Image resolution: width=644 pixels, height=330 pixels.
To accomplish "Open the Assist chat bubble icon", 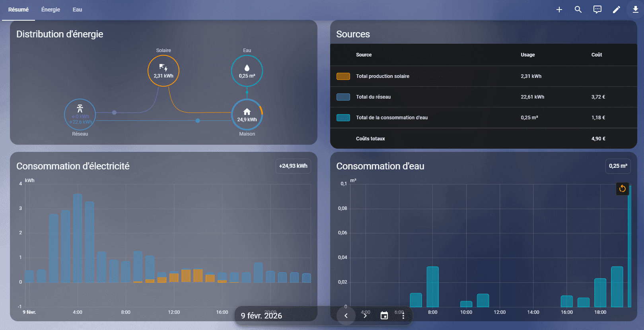I will 597,10.
